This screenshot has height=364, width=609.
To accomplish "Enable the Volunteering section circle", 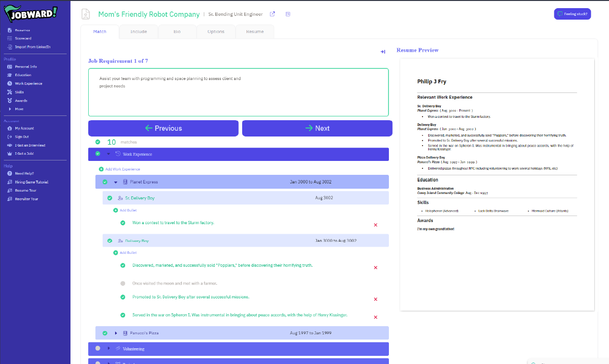I will tap(98, 348).
